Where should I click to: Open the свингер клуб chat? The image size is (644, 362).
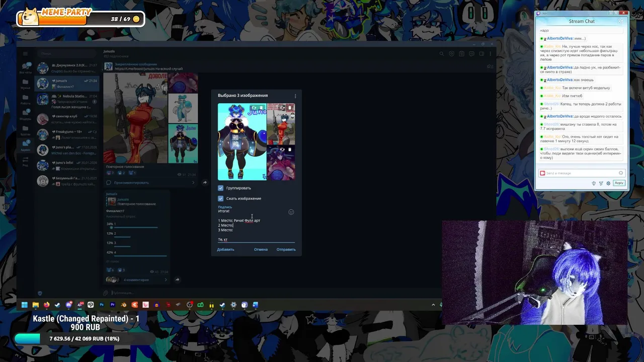point(67,119)
